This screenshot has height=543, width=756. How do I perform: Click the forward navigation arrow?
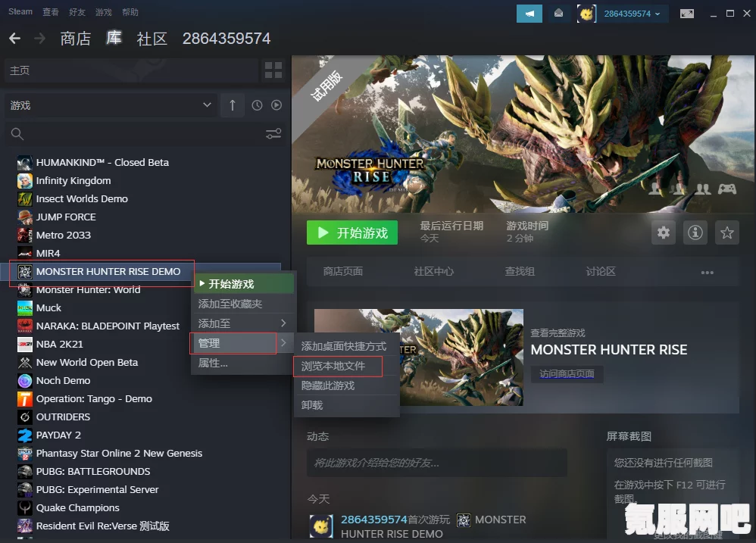tap(40, 39)
